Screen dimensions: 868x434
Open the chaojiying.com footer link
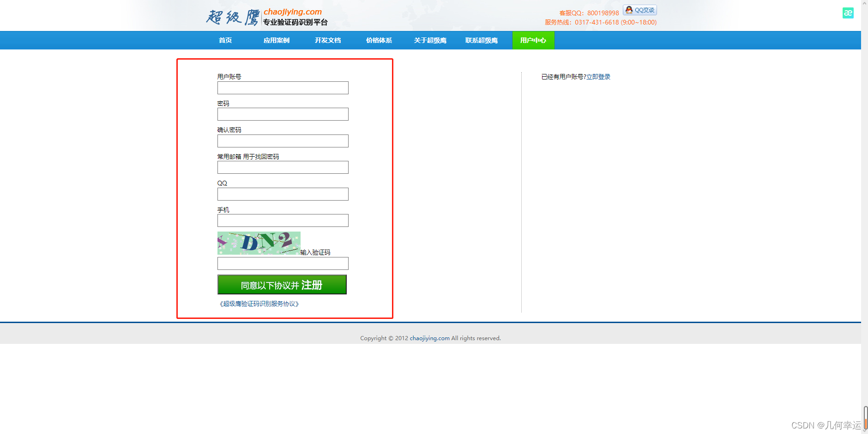pos(430,338)
